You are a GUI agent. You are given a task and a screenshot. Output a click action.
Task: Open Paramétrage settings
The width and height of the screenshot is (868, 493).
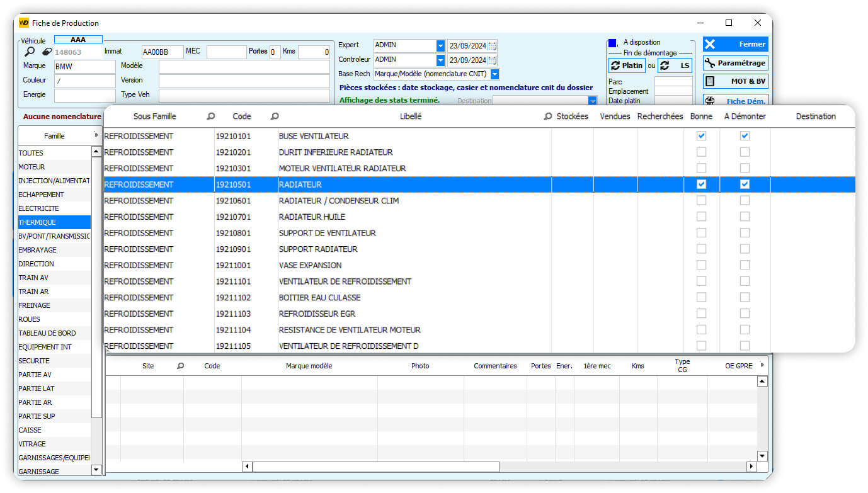736,63
